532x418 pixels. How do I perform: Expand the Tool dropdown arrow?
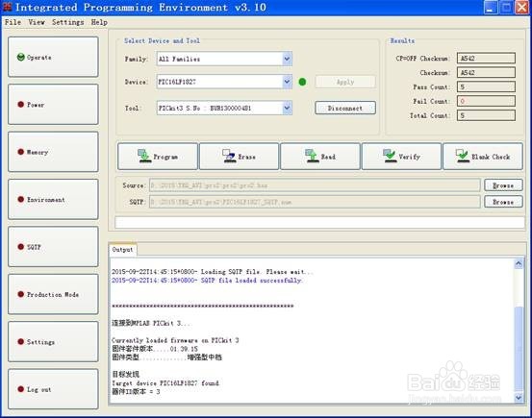coord(287,108)
